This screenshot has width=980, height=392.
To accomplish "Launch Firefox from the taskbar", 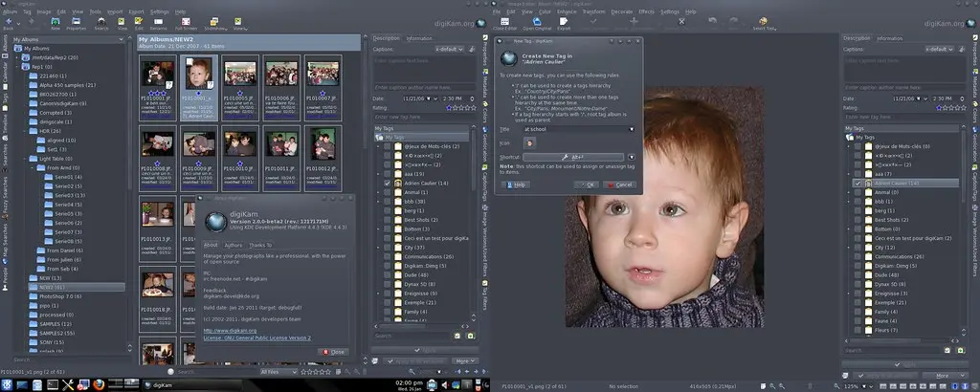I will (x=98, y=384).
